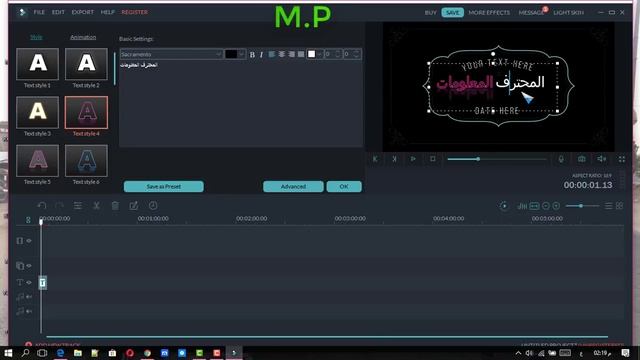This screenshot has height=360, width=640.
Task: Click the text track T icon
Action: pos(20,282)
